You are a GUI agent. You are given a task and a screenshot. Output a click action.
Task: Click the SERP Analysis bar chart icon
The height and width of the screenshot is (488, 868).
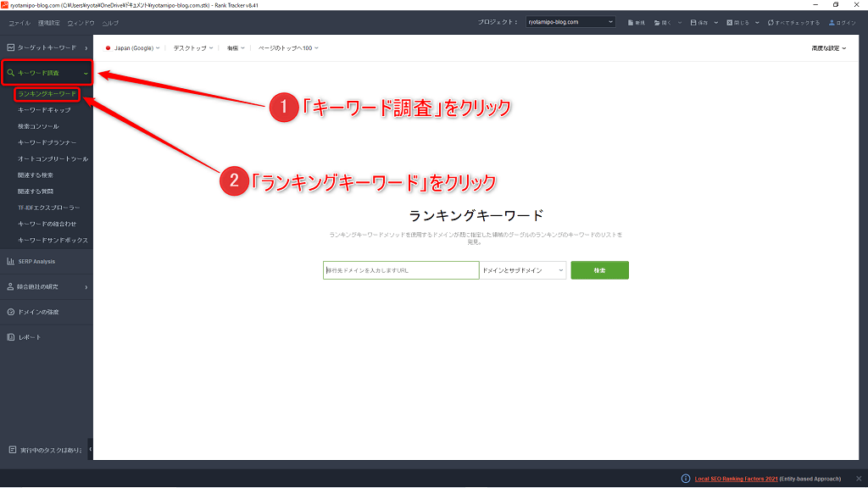10,261
